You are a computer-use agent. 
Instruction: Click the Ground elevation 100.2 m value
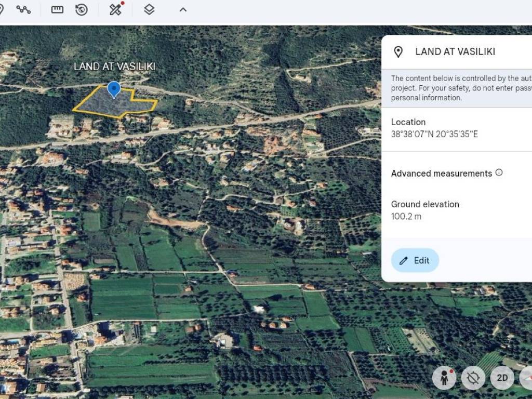406,217
